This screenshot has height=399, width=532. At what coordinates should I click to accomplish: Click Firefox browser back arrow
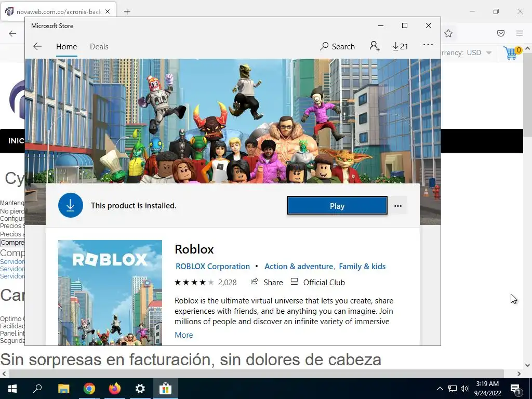click(x=12, y=33)
